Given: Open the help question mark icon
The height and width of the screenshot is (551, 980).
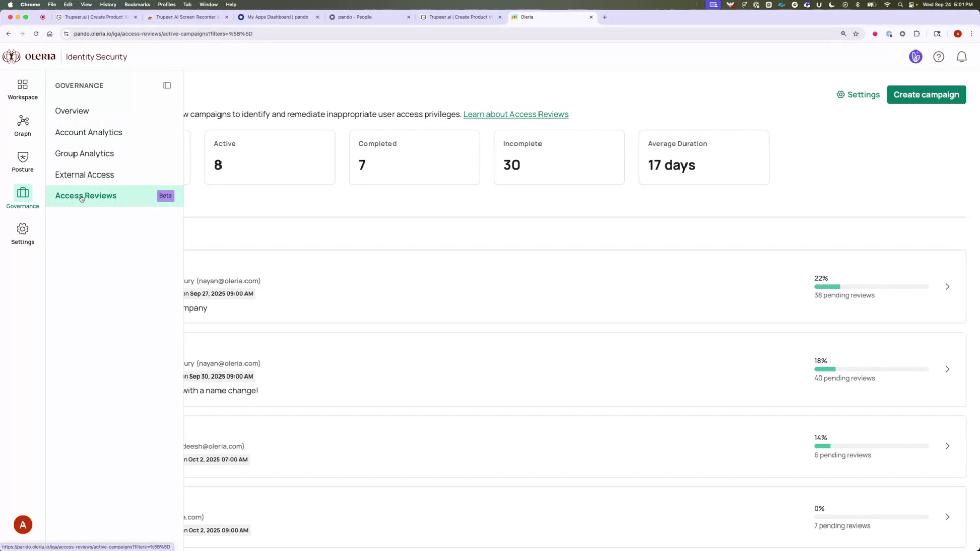Looking at the screenshot, I should [x=939, y=57].
